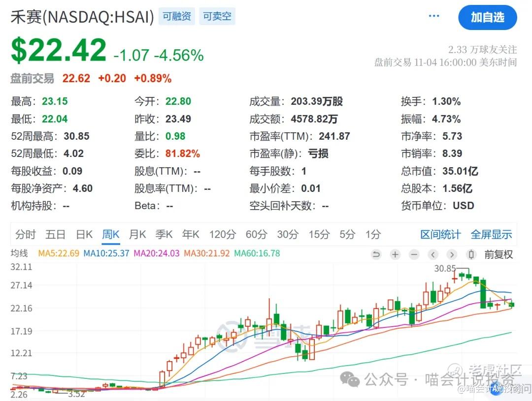Viewport: 532px width, 401px height.
Task: Click the 成交量 value 203.39万股
Action: (x=317, y=101)
